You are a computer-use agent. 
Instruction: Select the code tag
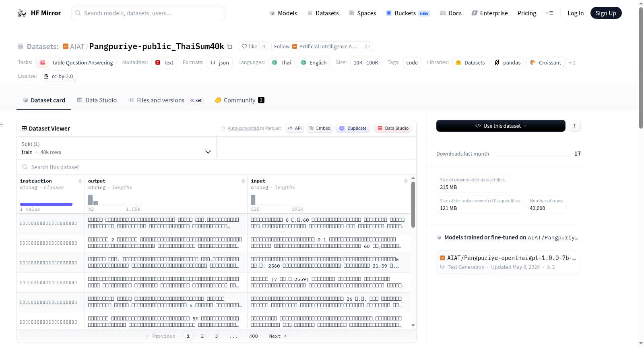click(412, 62)
